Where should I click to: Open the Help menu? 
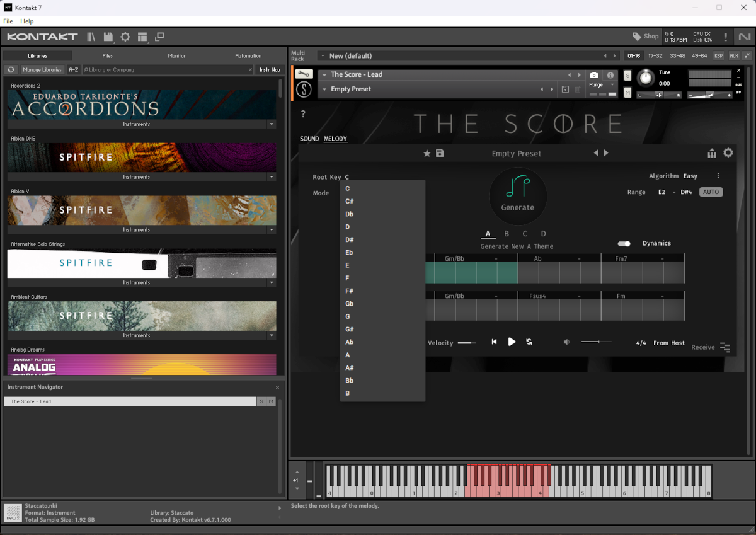pyautogui.click(x=27, y=21)
